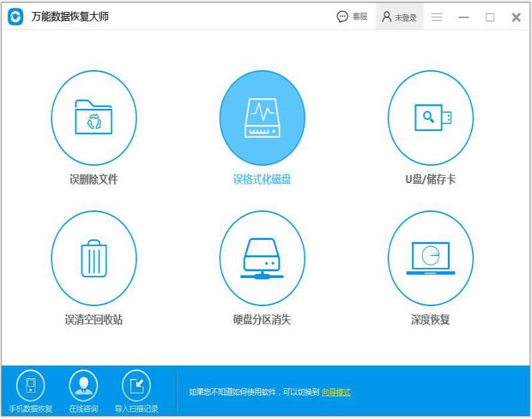Start deep recovery via the laptop icon
532x419 pixels.
coord(431,258)
